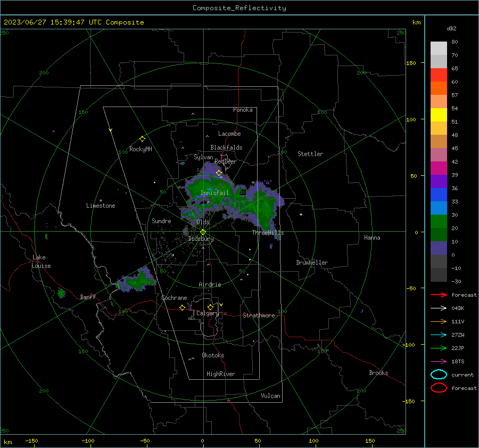Click the radar-center diamond above Didsbury
The height and width of the screenshot is (448, 479).
(203, 232)
